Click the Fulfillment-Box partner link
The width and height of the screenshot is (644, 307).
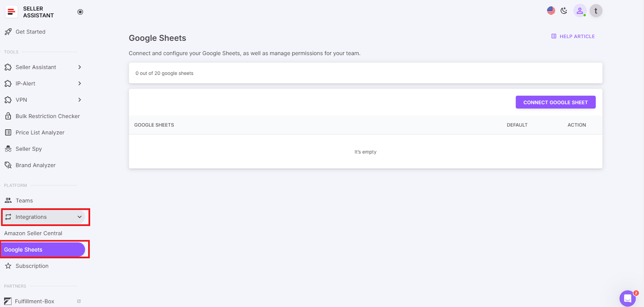click(34, 301)
